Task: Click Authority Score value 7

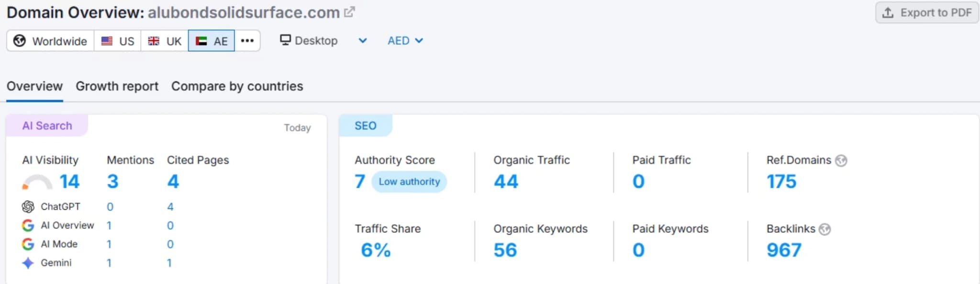Action: (360, 182)
